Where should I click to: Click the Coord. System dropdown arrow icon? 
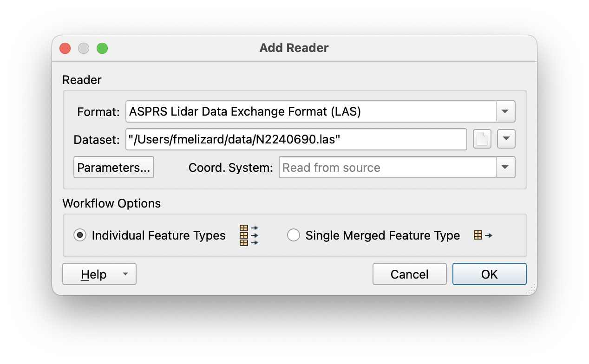point(505,168)
